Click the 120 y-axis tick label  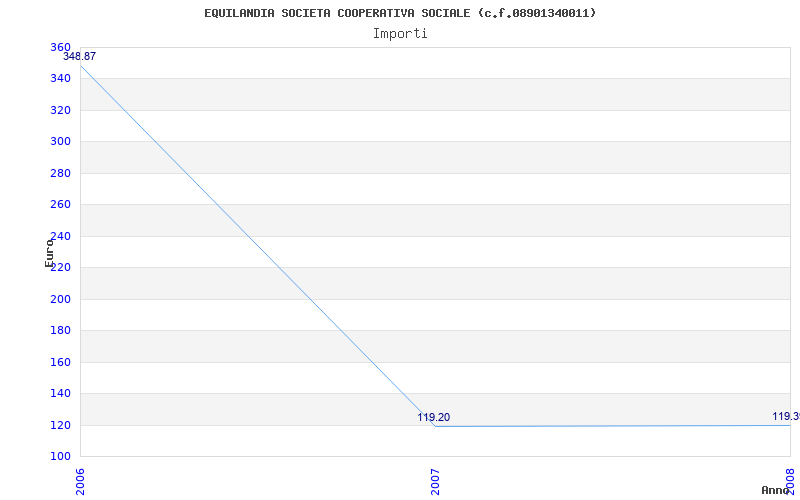point(60,425)
